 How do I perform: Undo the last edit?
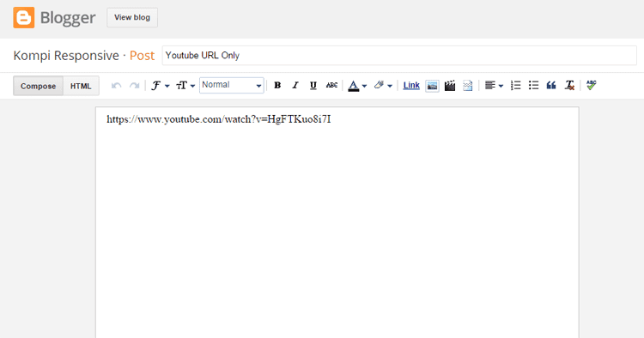116,85
